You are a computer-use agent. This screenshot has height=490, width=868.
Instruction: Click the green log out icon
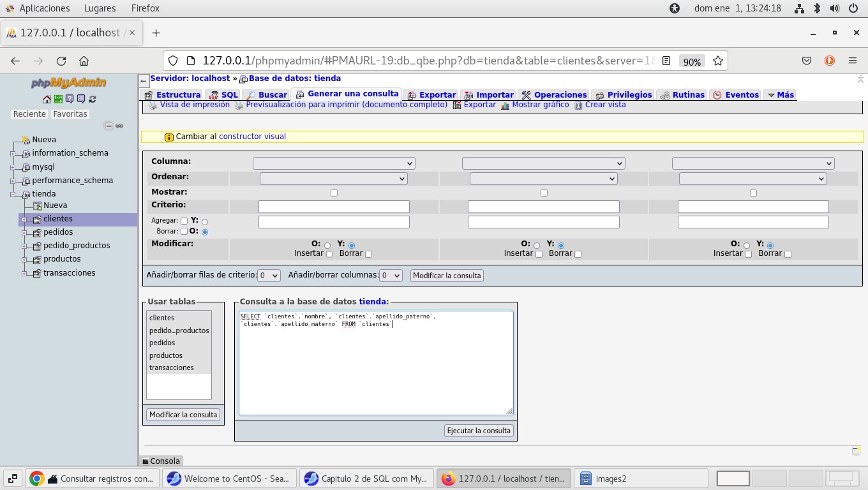tap(58, 99)
